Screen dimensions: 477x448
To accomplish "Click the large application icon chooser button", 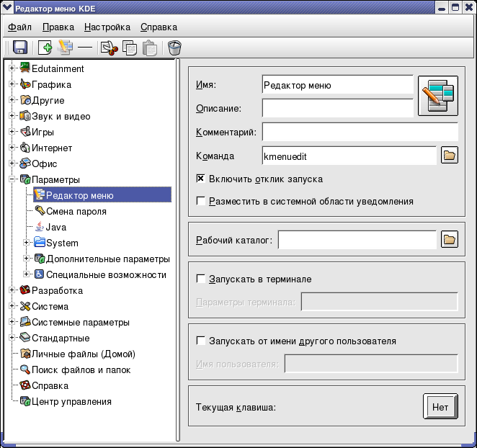I will pyautogui.click(x=438, y=96).
